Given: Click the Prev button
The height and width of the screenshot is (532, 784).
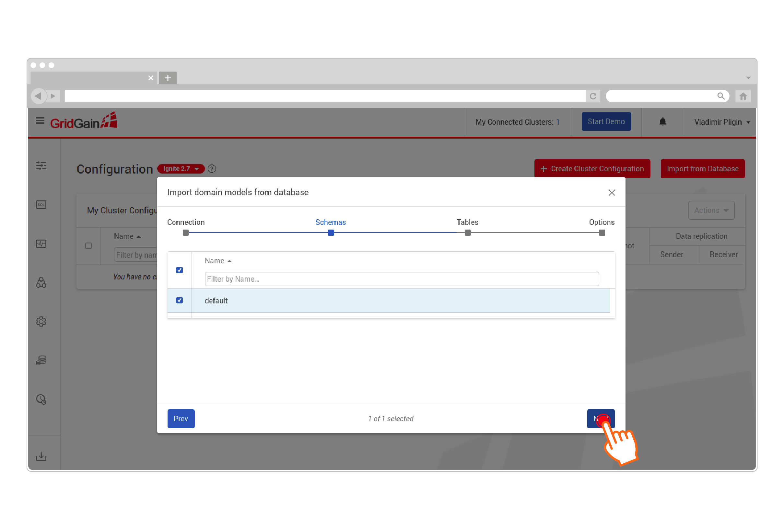Looking at the screenshot, I should (181, 418).
